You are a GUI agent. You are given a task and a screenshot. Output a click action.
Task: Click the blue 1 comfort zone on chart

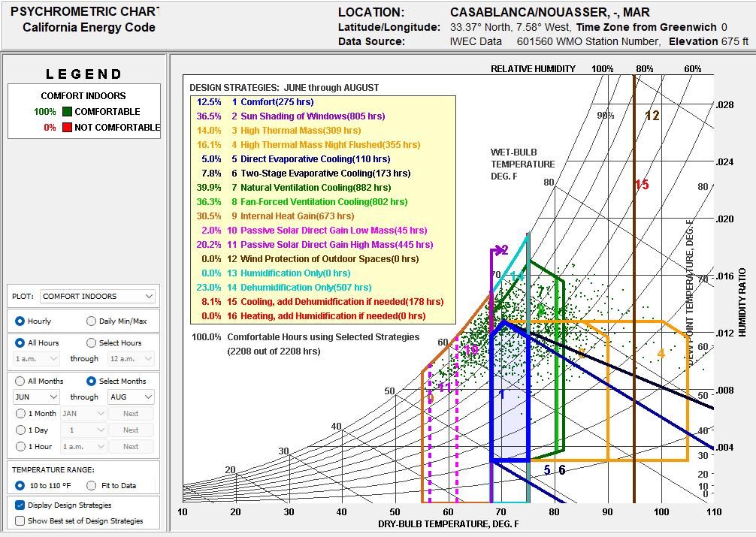502,395
